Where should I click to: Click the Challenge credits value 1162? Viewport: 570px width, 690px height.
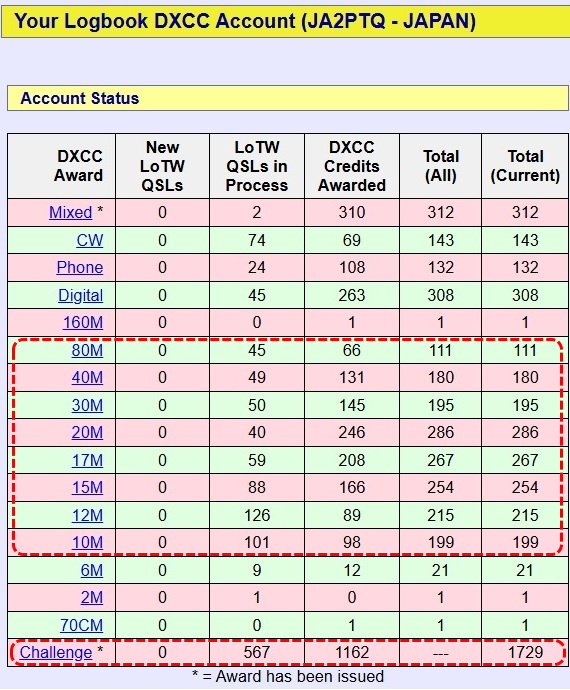[x=352, y=653]
